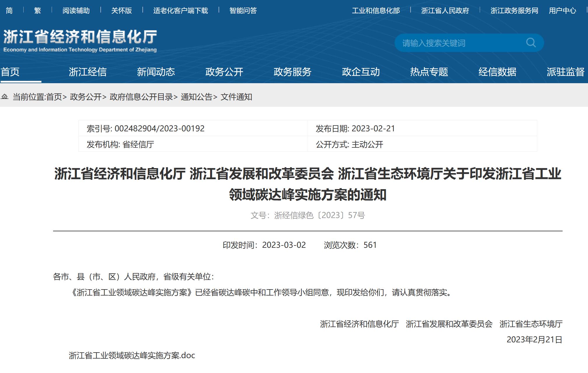Click the home icon in the breadcrumb

click(x=5, y=97)
